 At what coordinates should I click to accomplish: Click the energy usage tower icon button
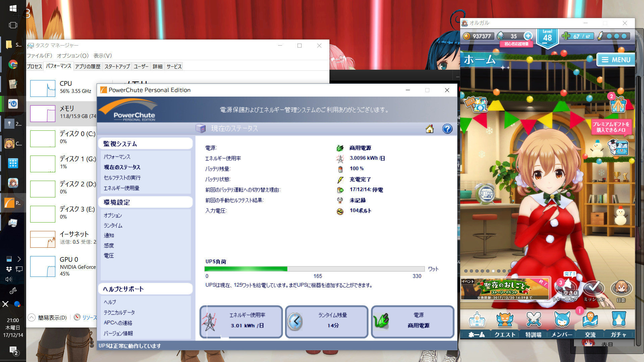241,321
